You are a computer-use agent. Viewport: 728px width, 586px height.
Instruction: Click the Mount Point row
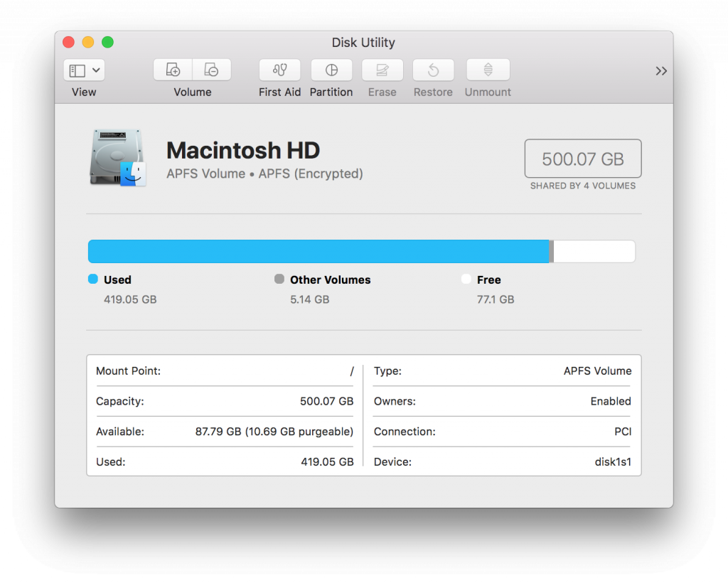tap(225, 371)
